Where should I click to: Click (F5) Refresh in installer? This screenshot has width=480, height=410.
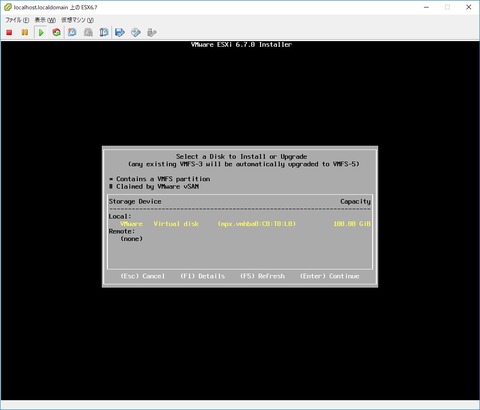pyautogui.click(x=262, y=276)
